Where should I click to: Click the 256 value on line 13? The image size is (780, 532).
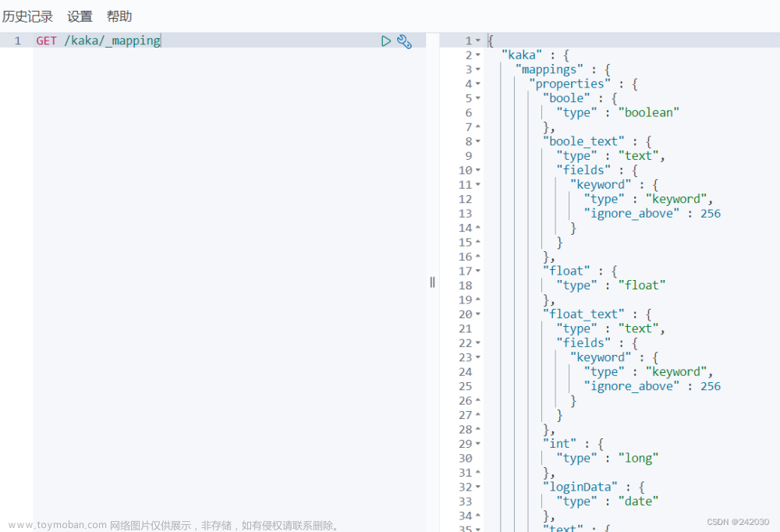click(711, 214)
